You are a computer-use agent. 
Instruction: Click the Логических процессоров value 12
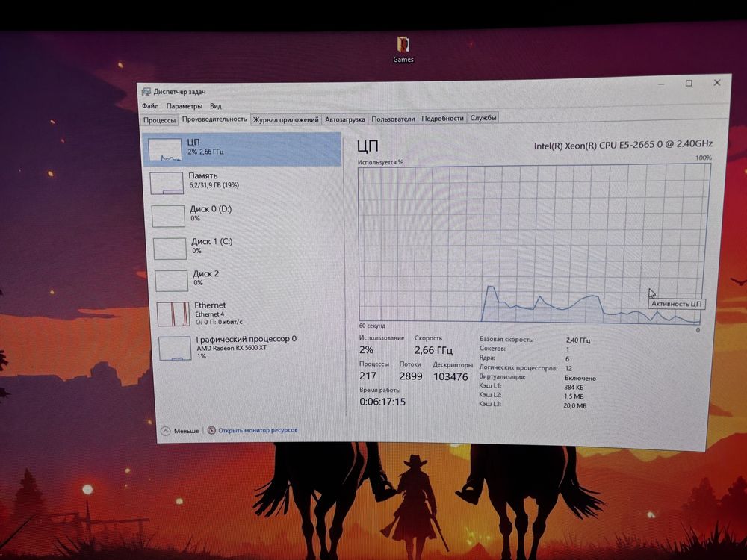click(x=568, y=369)
